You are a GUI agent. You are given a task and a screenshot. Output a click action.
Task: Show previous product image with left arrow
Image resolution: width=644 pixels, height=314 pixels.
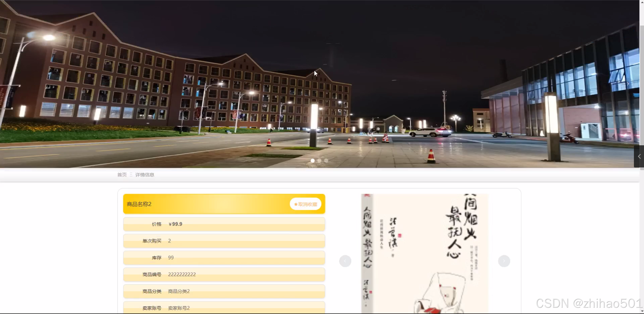click(x=345, y=261)
